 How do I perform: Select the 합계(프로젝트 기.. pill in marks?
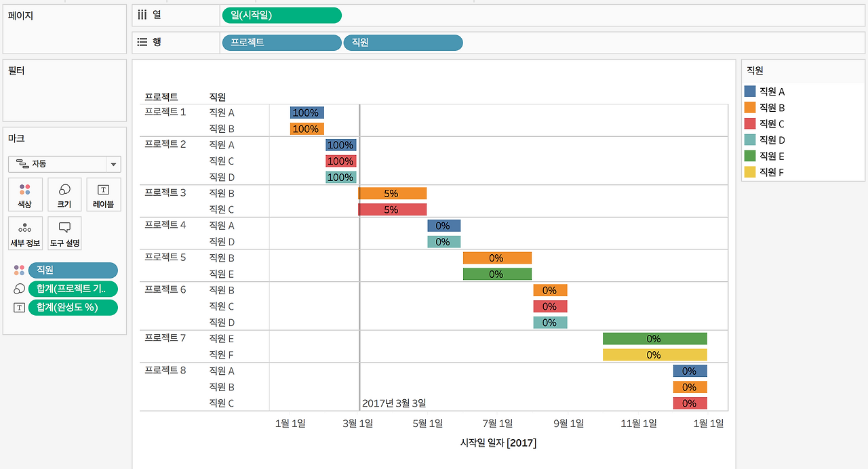[73, 289]
